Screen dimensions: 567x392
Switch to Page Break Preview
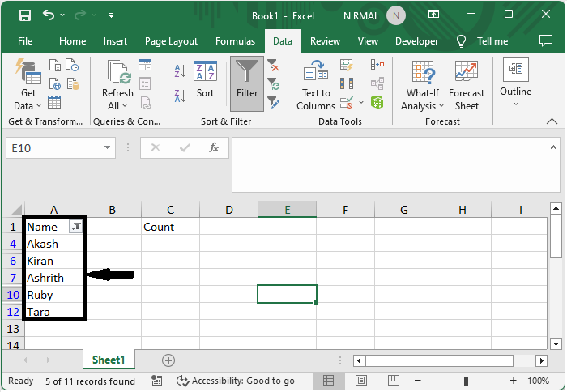[394, 381]
